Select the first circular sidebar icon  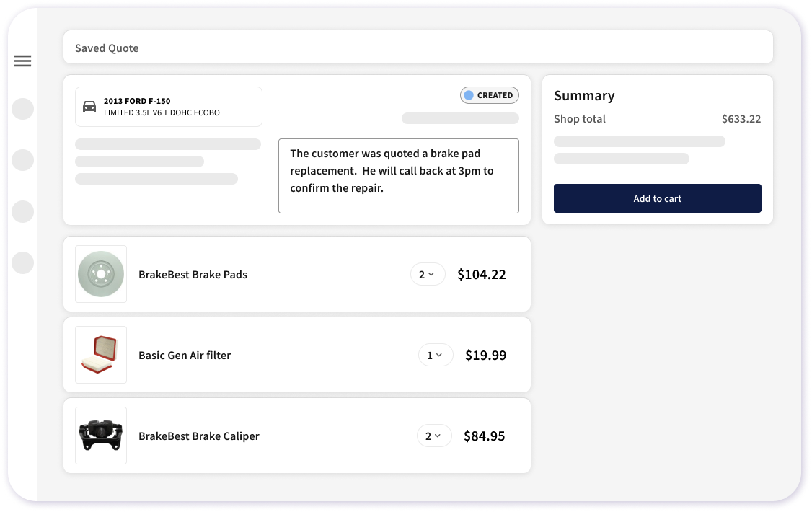(23, 109)
